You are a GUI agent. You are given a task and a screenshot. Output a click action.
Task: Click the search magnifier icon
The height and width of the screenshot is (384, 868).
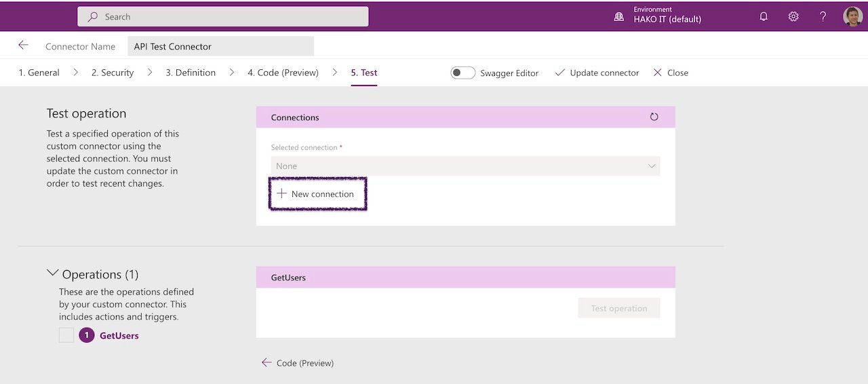tap(93, 17)
